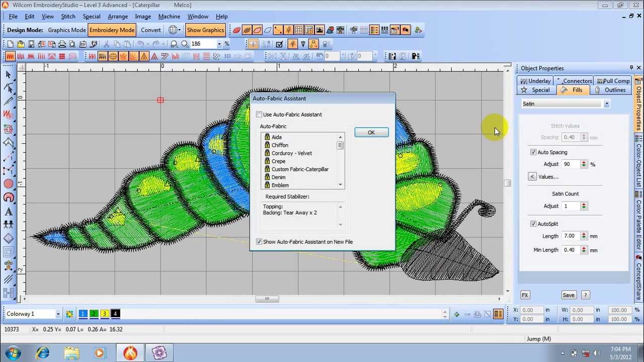
Task: Open the File menu
Action: pos(13,17)
